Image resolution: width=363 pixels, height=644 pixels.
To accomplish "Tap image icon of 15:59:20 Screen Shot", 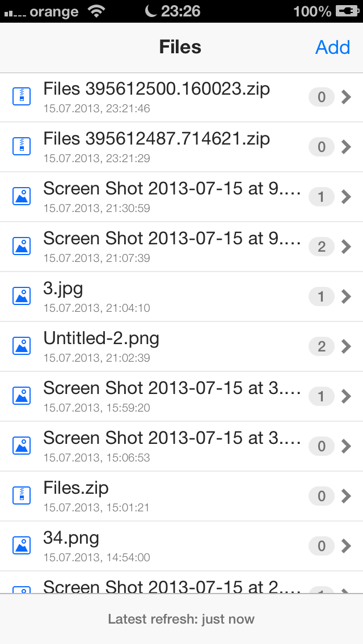I will point(22,396).
